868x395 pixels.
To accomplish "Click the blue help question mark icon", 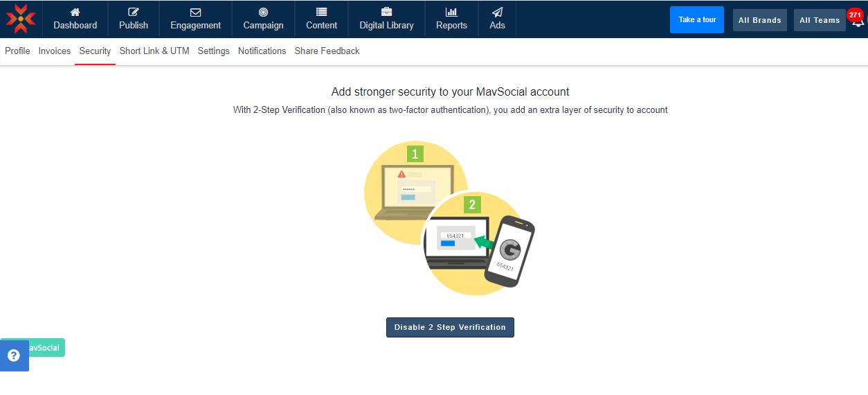I will [x=14, y=355].
